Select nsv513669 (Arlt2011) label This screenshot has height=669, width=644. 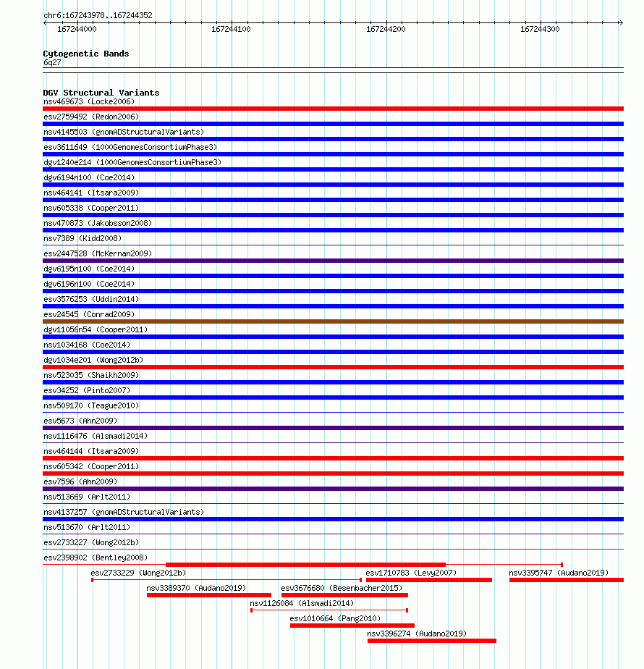[87, 497]
